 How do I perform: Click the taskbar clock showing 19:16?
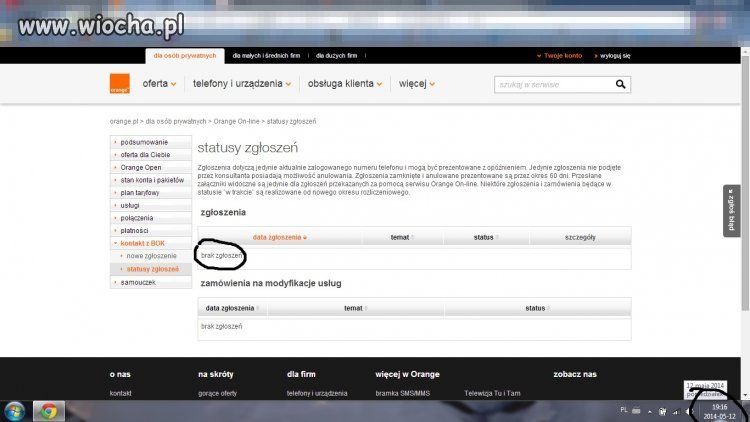pyautogui.click(x=719, y=412)
